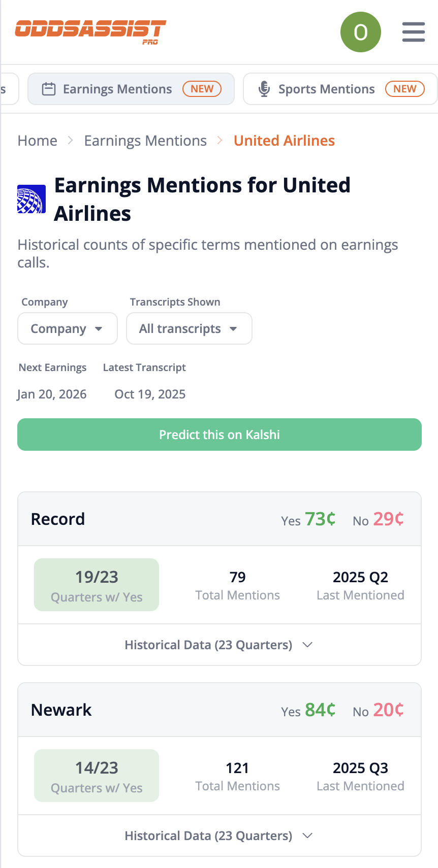Select the microphone icon for Sports Mentions
The width and height of the screenshot is (438, 868).
point(264,88)
